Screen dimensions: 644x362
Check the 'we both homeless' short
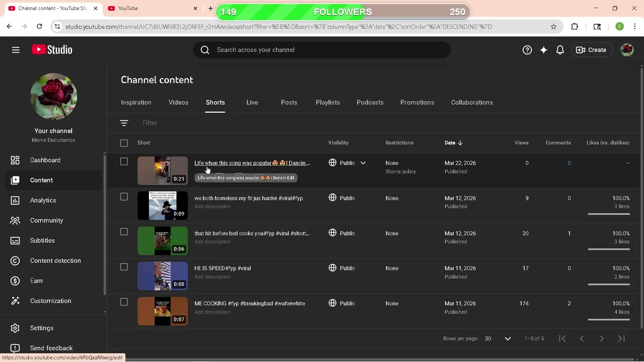(x=124, y=197)
